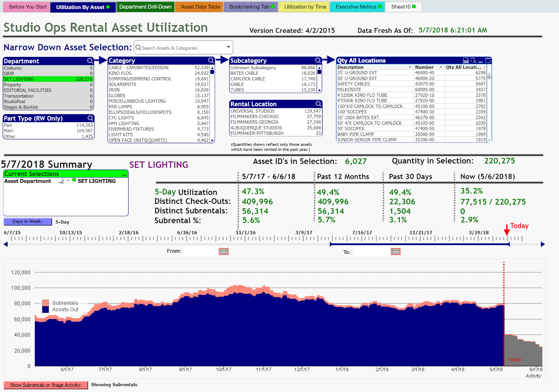Image resolution: width=559 pixels, height=392 pixels.
Task: Click the From date input field
Action: pyautogui.click(x=201, y=251)
